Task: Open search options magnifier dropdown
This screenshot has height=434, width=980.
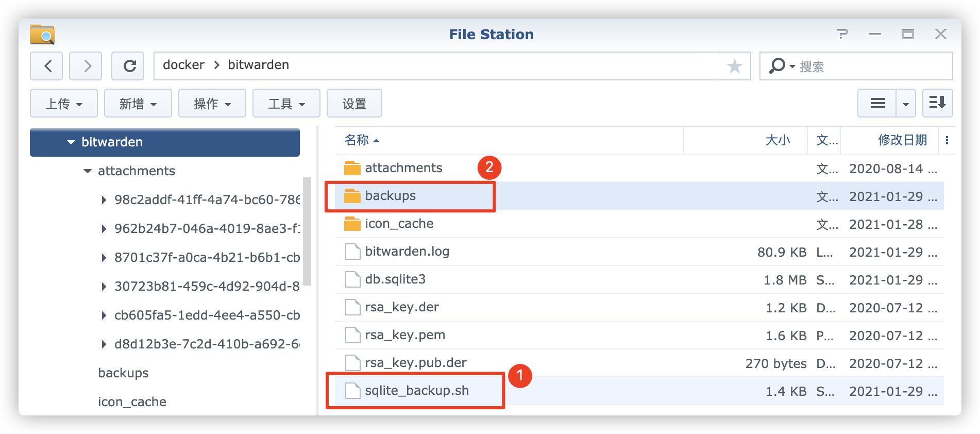Action: (x=781, y=66)
